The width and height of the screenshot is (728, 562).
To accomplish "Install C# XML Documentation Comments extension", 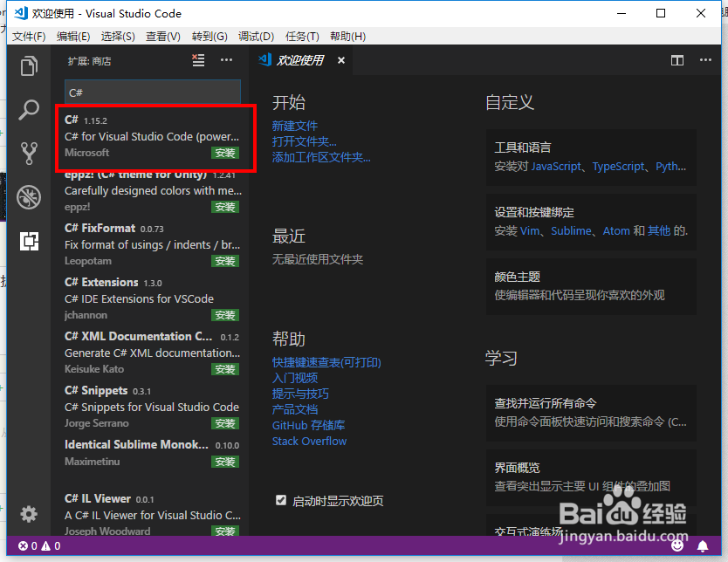I will pos(225,369).
